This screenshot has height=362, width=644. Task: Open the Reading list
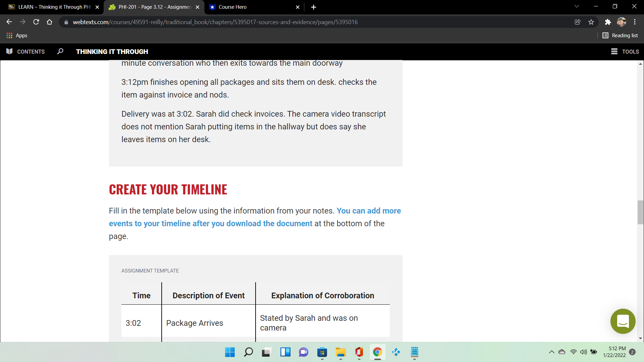pyautogui.click(x=620, y=36)
